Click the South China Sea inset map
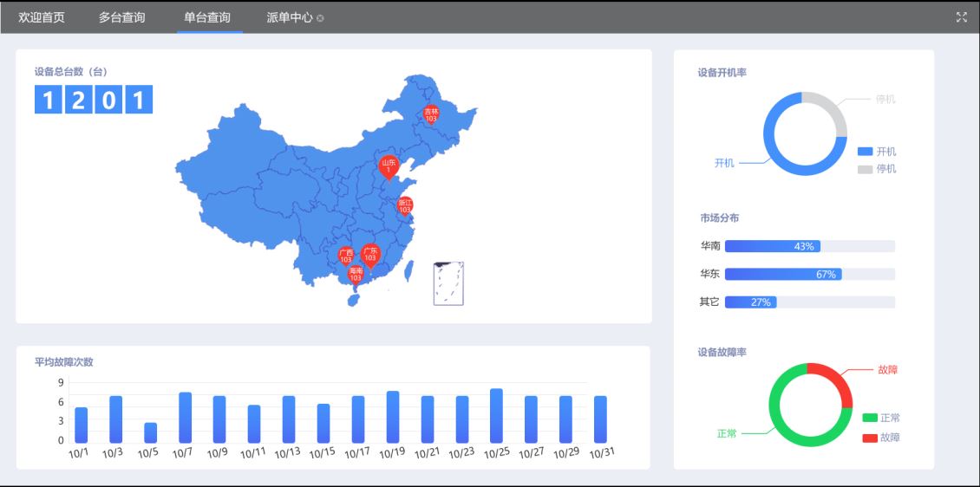The width and height of the screenshot is (980, 487). click(x=448, y=283)
